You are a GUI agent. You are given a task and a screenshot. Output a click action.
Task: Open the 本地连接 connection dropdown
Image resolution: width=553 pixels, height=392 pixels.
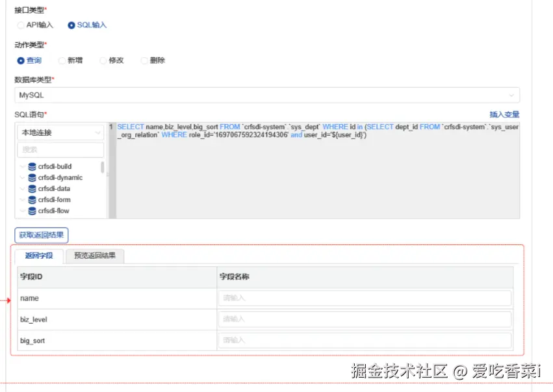click(60, 133)
